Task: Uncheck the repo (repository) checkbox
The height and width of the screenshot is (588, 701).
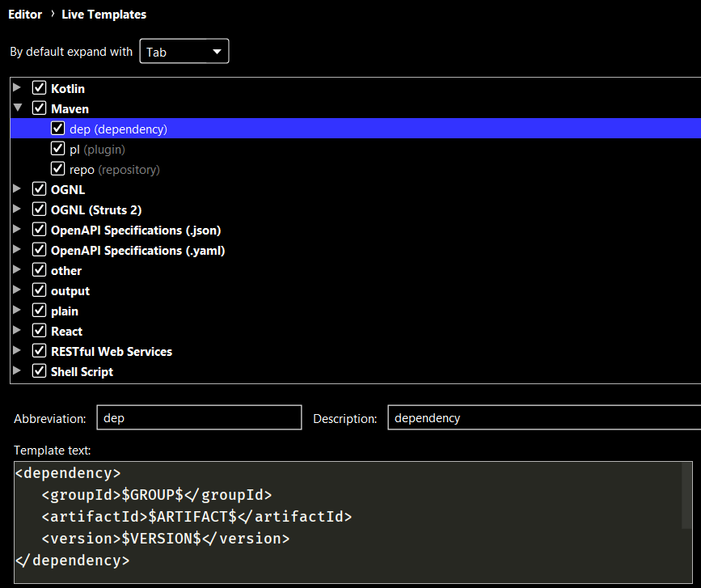Action: (x=57, y=169)
